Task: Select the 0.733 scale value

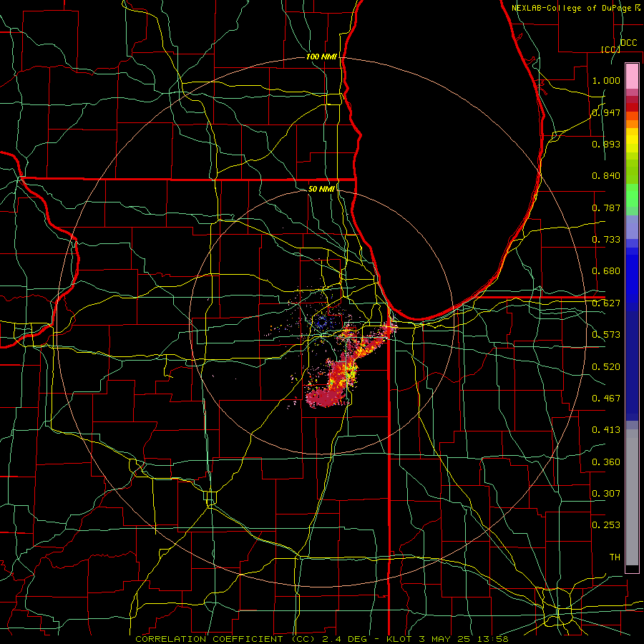Action: tap(606, 240)
